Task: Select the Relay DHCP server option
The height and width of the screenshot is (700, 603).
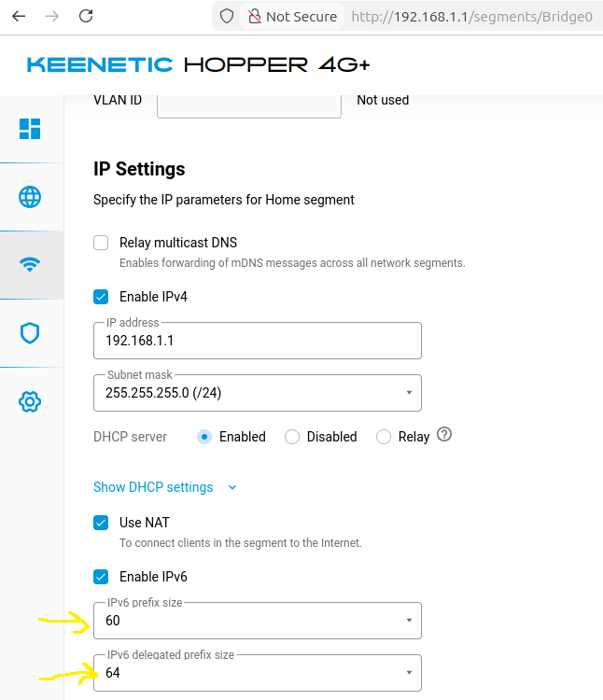Action: pyautogui.click(x=383, y=437)
